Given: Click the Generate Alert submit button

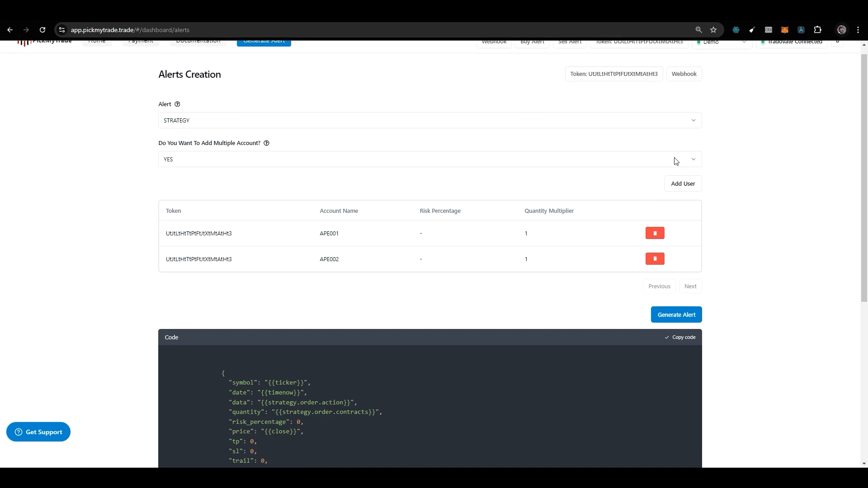Looking at the screenshot, I should coord(676,314).
